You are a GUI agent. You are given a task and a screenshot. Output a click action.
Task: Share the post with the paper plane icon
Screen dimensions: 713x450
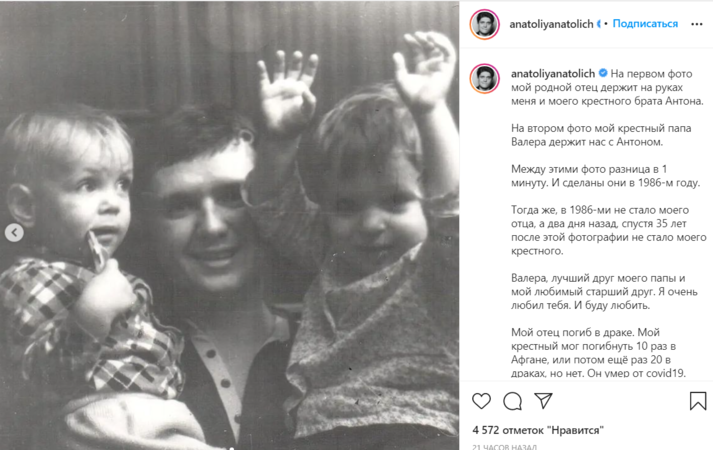[x=543, y=400]
